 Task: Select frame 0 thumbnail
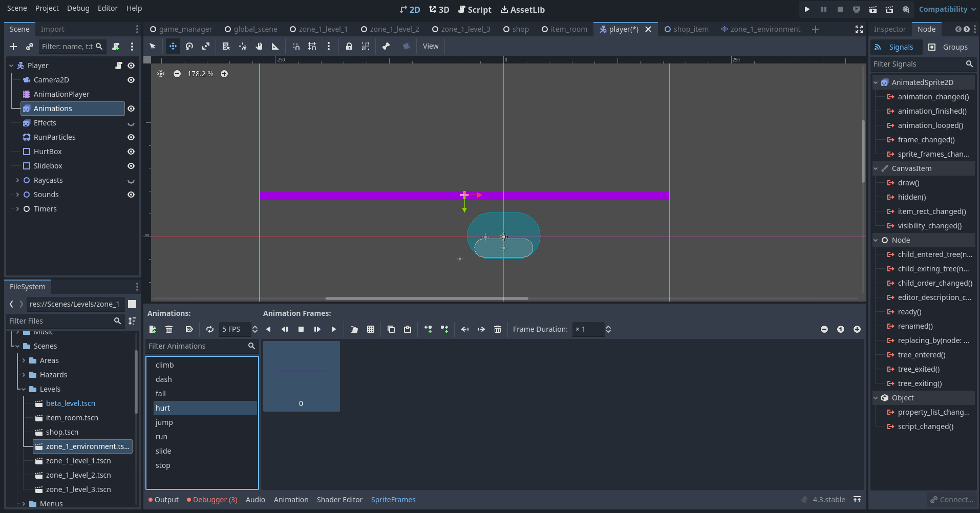pos(302,376)
